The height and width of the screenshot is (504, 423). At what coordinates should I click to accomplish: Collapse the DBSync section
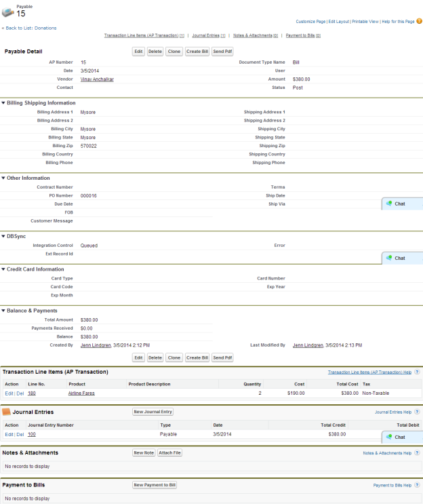click(3, 236)
